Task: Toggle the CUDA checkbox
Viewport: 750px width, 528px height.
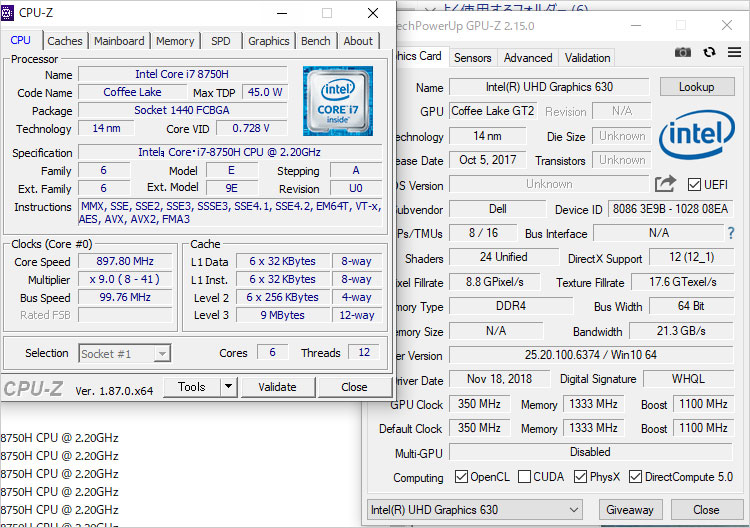Action: (524, 476)
